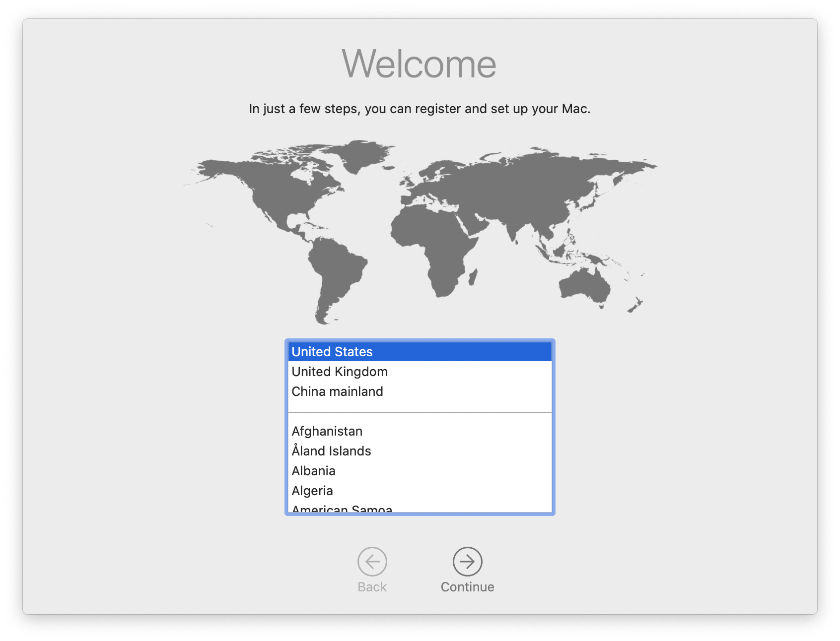
Task: Pick Algeria from the country list
Action: (420, 490)
